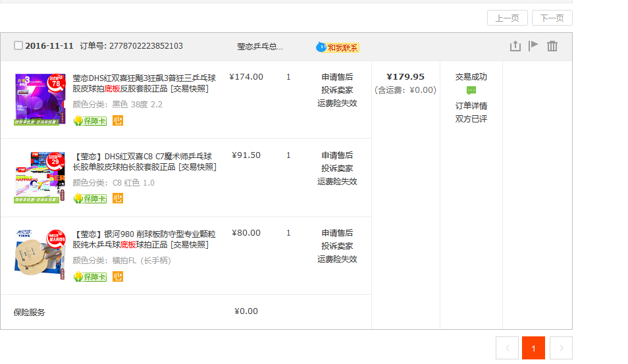628x364 pixels.
Task: Delete order with trash icon
Action: [x=552, y=46]
